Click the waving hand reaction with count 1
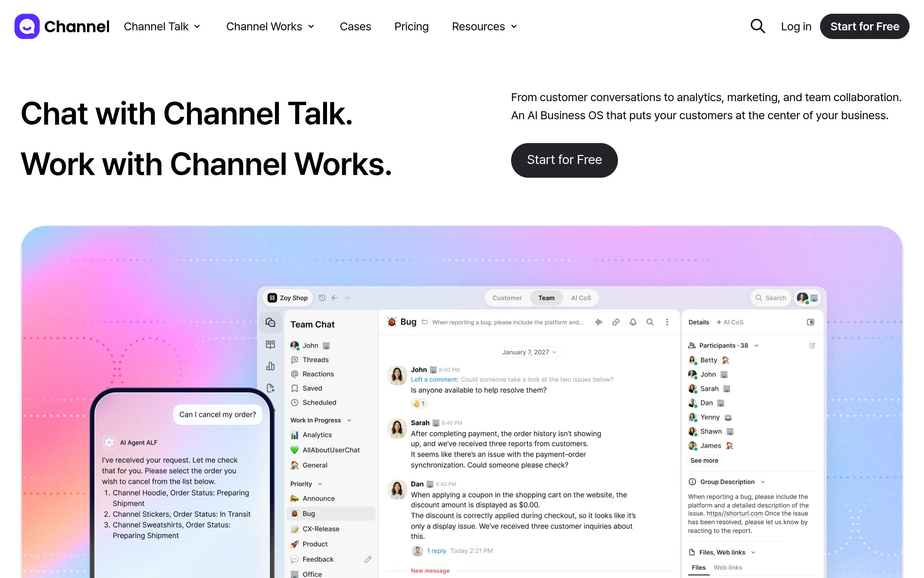924x578 pixels. pyautogui.click(x=419, y=403)
